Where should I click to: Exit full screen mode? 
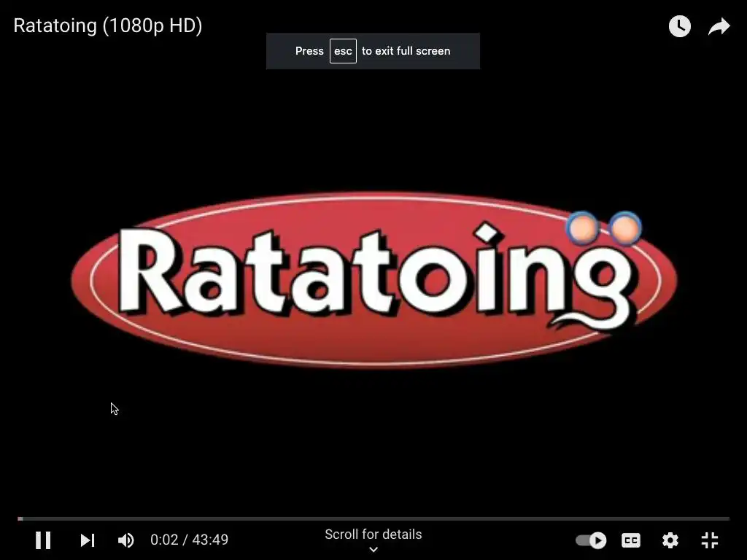tap(710, 540)
